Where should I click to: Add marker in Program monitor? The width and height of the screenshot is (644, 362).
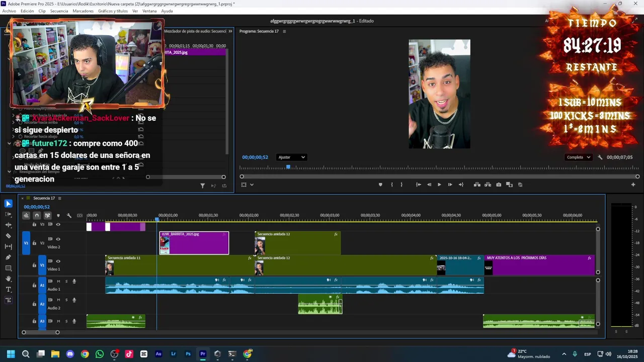[380, 185]
